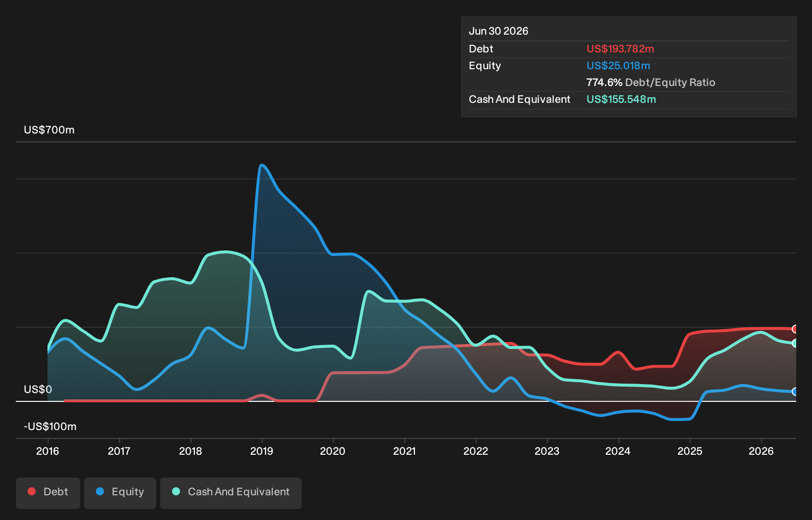Click the 2016 x-axis label
This screenshot has height=520, width=812.
[x=47, y=451]
